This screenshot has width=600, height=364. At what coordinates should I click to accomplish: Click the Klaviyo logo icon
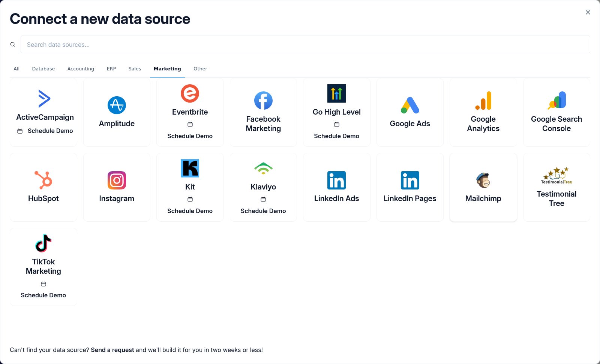tap(263, 169)
